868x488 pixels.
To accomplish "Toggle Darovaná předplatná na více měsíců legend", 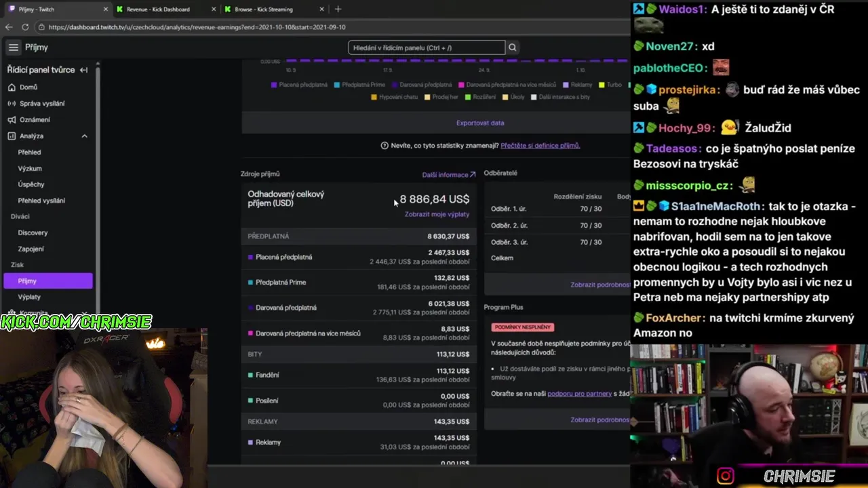I will (x=507, y=85).
